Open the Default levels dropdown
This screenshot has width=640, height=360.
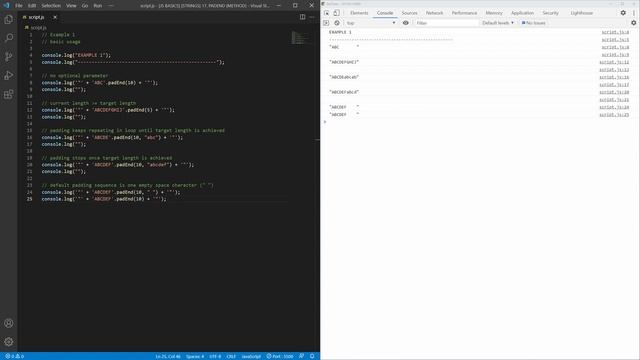pos(498,23)
